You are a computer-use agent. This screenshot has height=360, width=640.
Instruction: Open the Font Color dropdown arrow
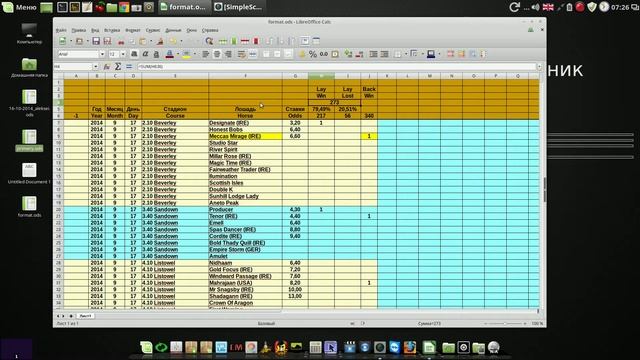point(178,54)
